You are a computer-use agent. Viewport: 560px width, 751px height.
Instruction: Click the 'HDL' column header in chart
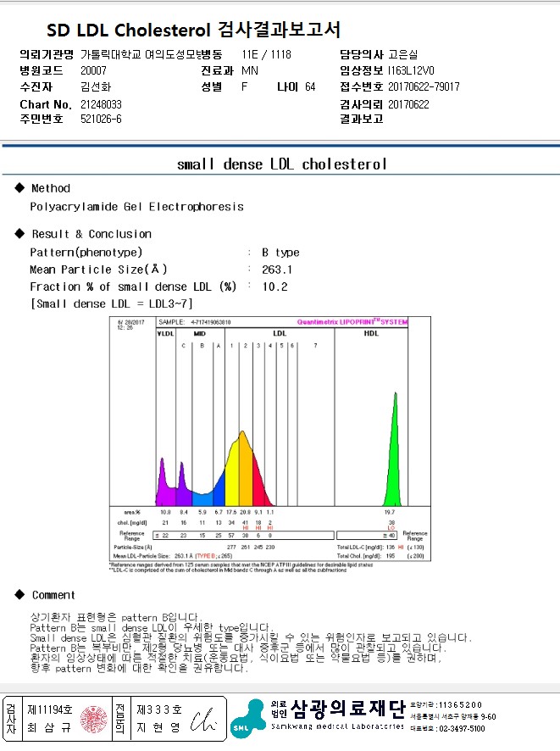pyautogui.click(x=371, y=334)
